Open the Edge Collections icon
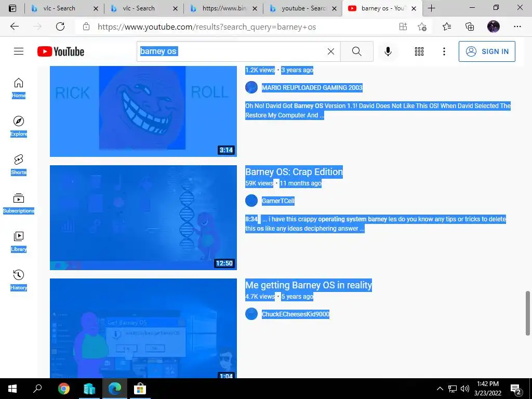The width and height of the screenshot is (532, 399). pyautogui.click(x=470, y=26)
